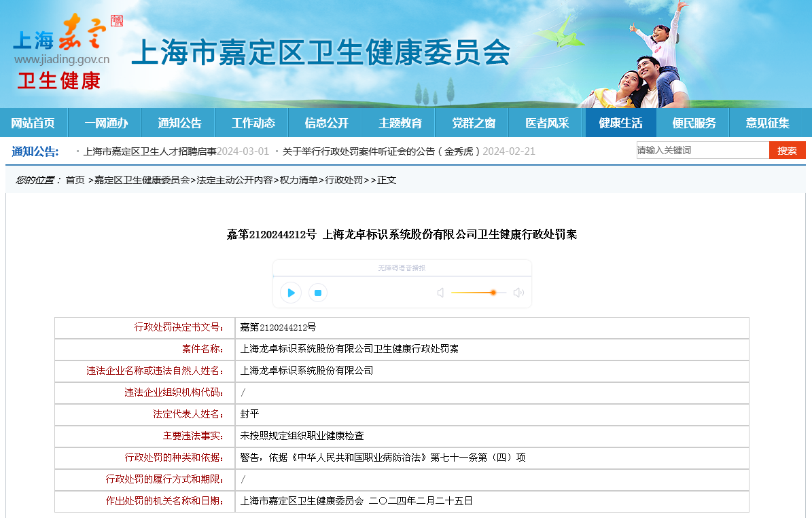
Task: Open notice 上海市嘉定区卫生人才招聘启事
Action: pyautogui.click(x=149, y=151)
